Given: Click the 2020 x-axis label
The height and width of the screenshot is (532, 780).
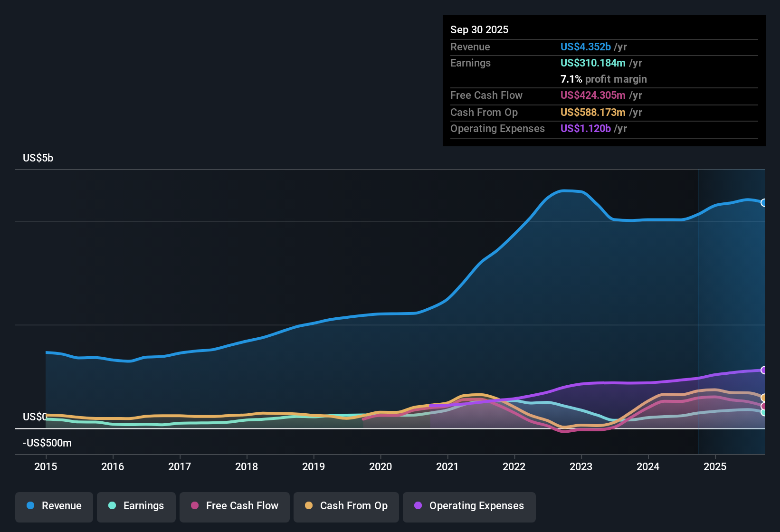Looking at the screenshot, I should point(380,466).
